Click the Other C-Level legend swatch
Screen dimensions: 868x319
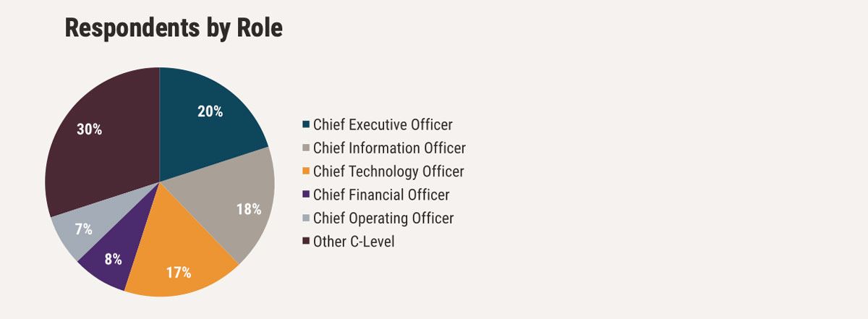click(307, 241)
